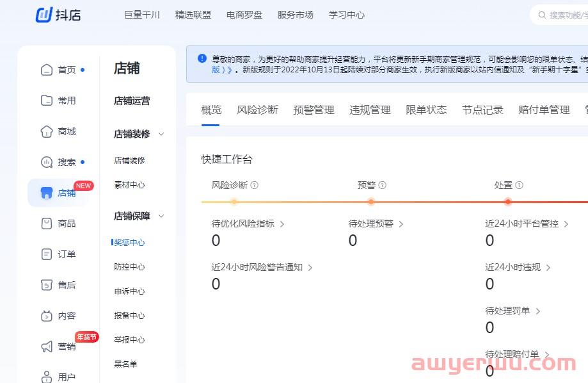The width and height of the screenshot is (588, 383).
Task: Click help icon beside 预警 step
Action: coord(383,185)
